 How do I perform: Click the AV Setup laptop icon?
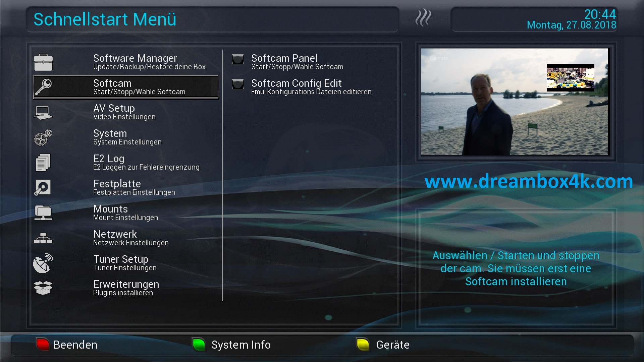coord(43,113)
